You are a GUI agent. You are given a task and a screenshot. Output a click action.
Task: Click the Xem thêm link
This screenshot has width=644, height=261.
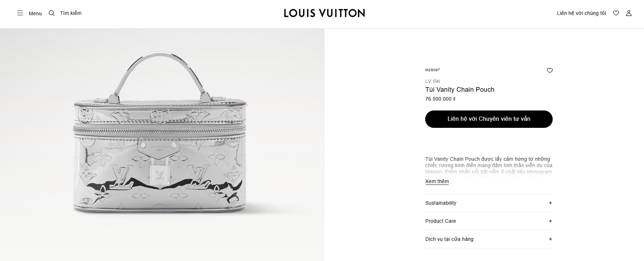tap(437, 181)
